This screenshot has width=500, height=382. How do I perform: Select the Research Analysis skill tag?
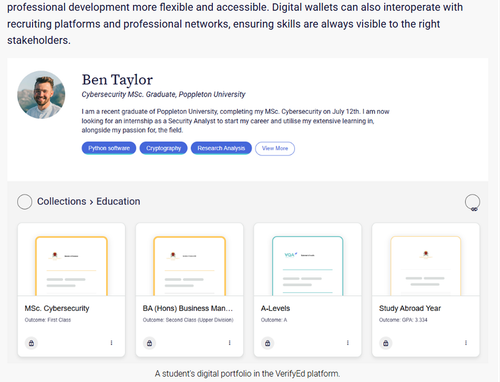pyautogui.click(x=221, y=148)
